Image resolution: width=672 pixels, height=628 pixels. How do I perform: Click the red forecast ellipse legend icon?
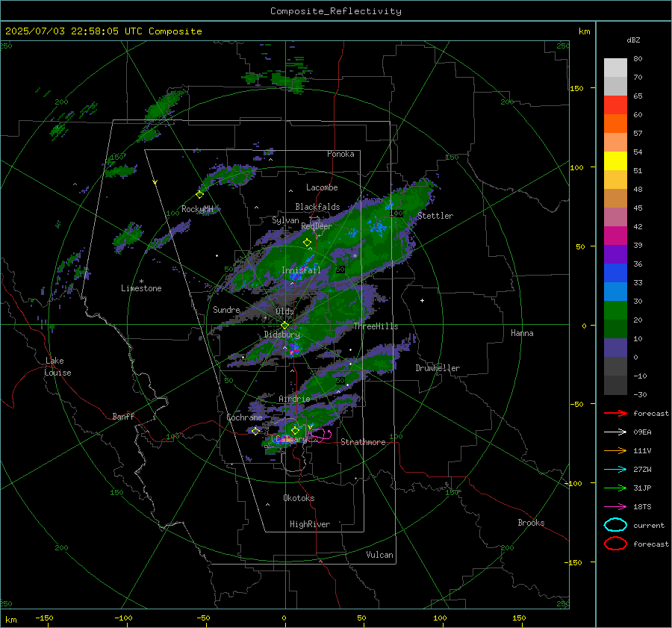[615, 544]
